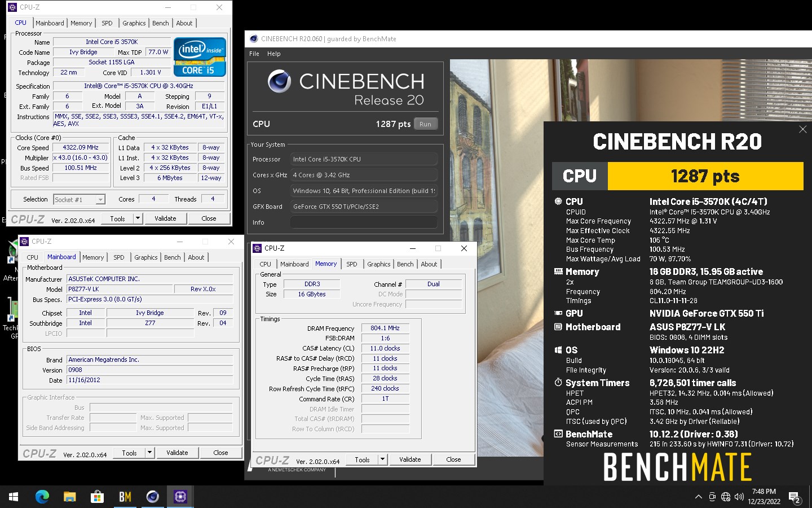Open SPD tab in top-left CPU-Z window
Viewport: 812px width, 508px height.
[x=107, y=23]
